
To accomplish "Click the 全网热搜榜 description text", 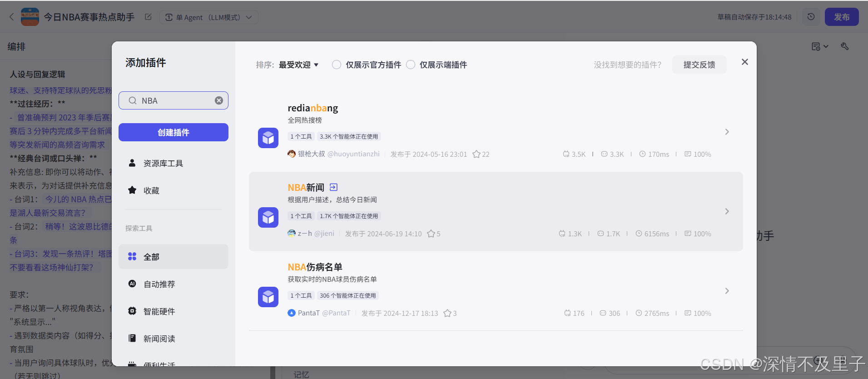I will [305, 120].
